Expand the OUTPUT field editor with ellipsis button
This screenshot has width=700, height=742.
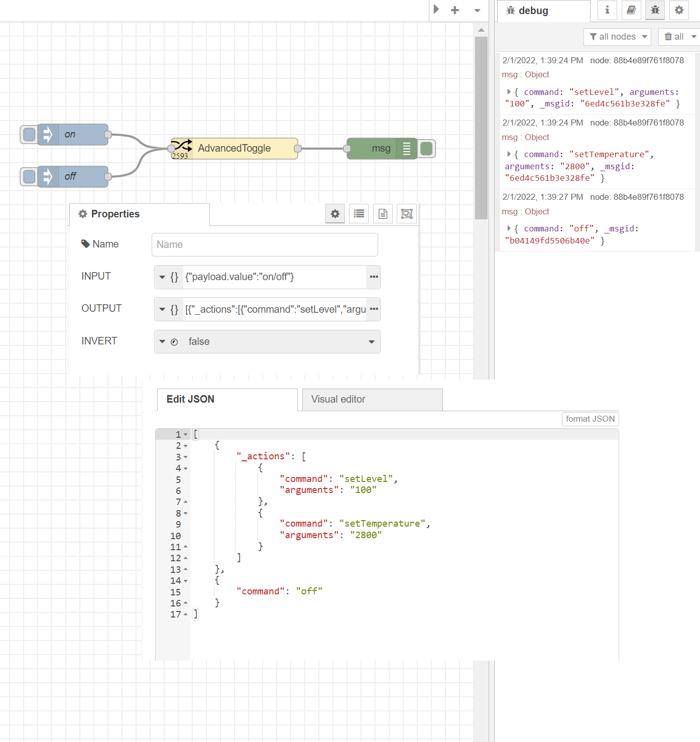(374, 309)
